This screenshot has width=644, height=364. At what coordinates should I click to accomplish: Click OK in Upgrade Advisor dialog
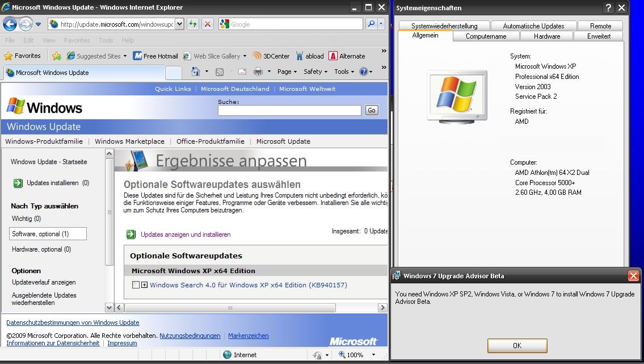(517, 345)
